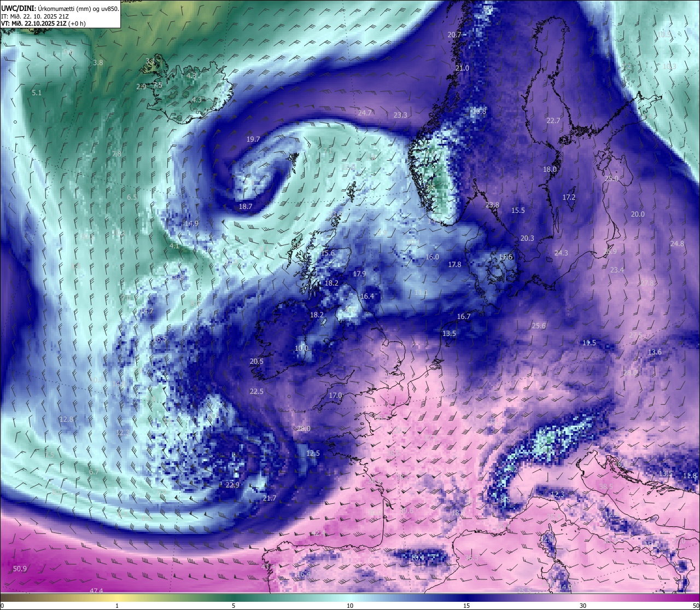Click the map value 16.4
The image size is (700, 610).
click(x=367, y=297)
